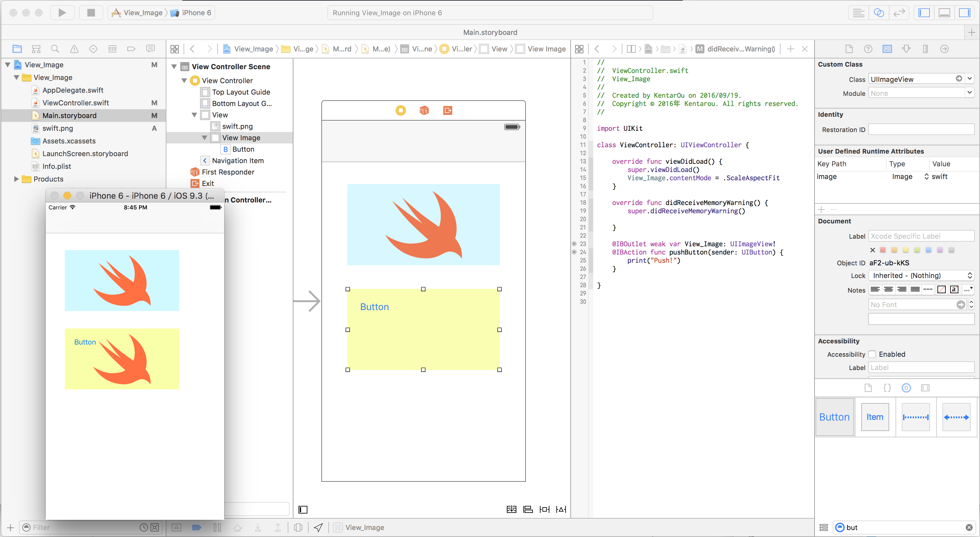Show the Issue navigator (warning triangle)
Screen dimensions: 980x537
[x=74, y=49]
